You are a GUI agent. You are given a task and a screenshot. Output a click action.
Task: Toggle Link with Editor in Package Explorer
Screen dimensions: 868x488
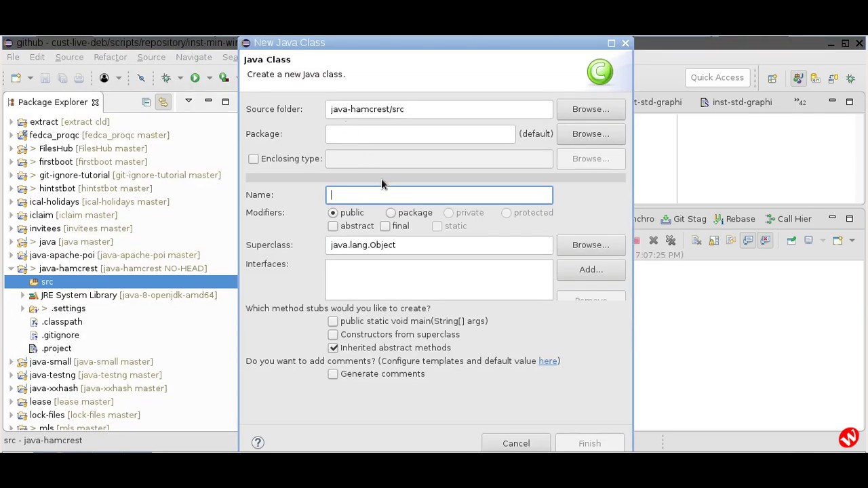pyautogui.click(x=163, y=102)
